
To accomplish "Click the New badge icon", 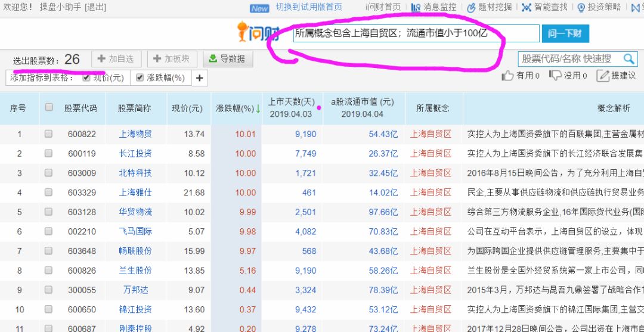I will tap(259, 8).
